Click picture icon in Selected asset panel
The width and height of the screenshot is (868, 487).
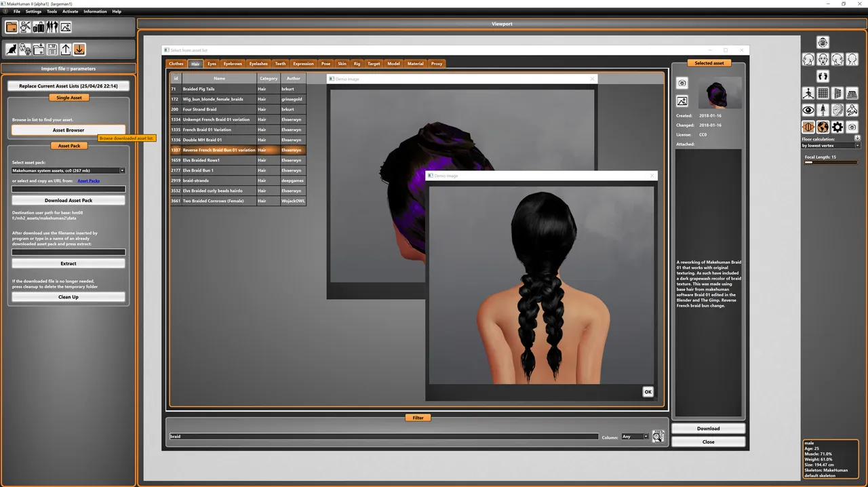point(682,101)
